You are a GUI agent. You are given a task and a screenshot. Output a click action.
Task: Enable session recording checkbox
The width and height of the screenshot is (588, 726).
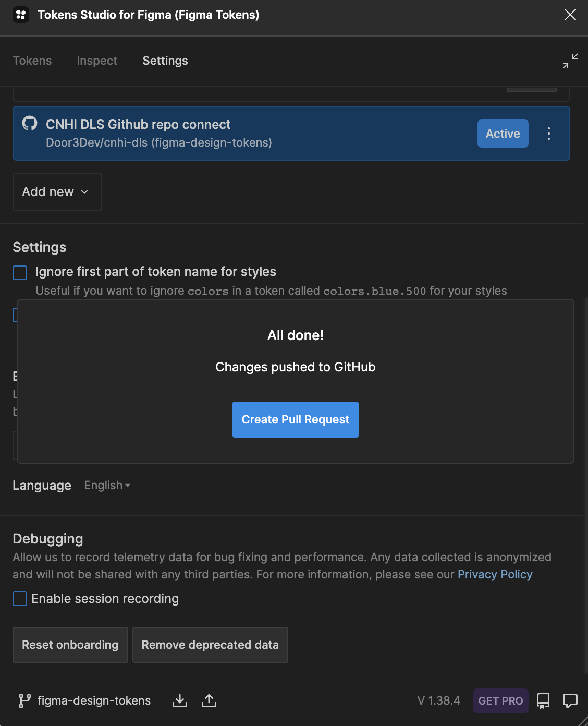tap(20, 599)
